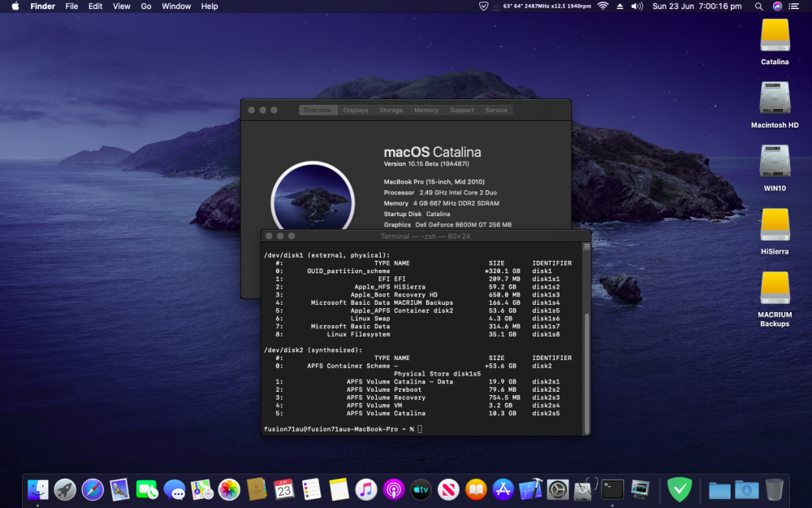
Task: Open System Information monitor icon in Dock
Action: point(640,489)
